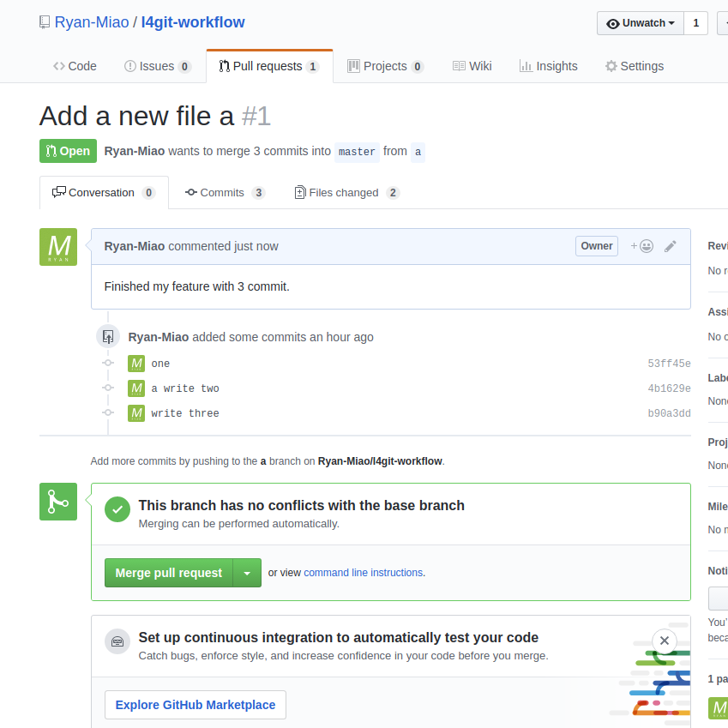This screenshot has height=728, width=728.
Task: Open the Insights tab
Action: [548, 66]
